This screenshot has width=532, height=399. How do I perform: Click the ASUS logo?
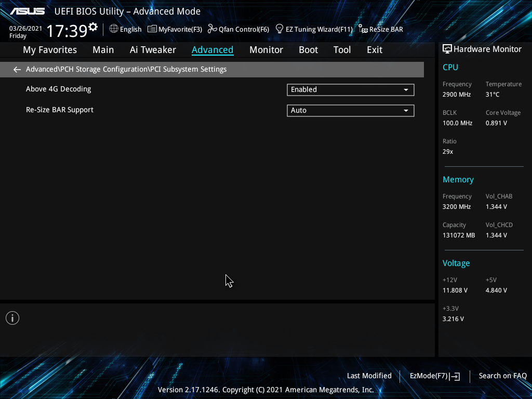click(27, 11)
